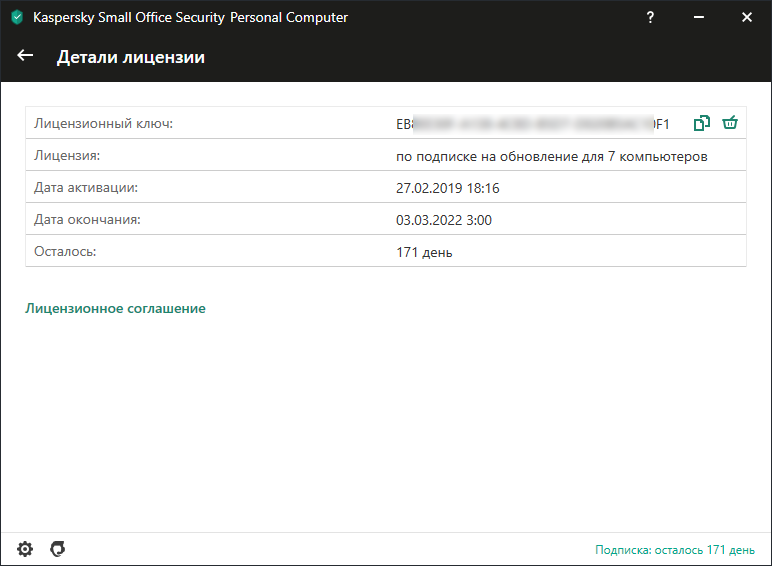Go back using the arrow next to Детали лицензии
This screenshot has height=566, width=772.
pos(25,56)
